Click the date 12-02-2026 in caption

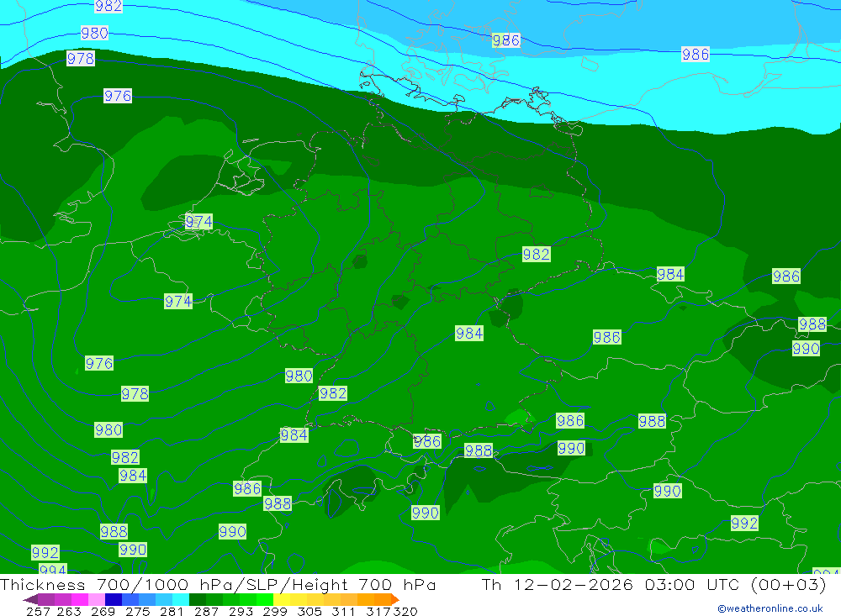coord(573,584)
